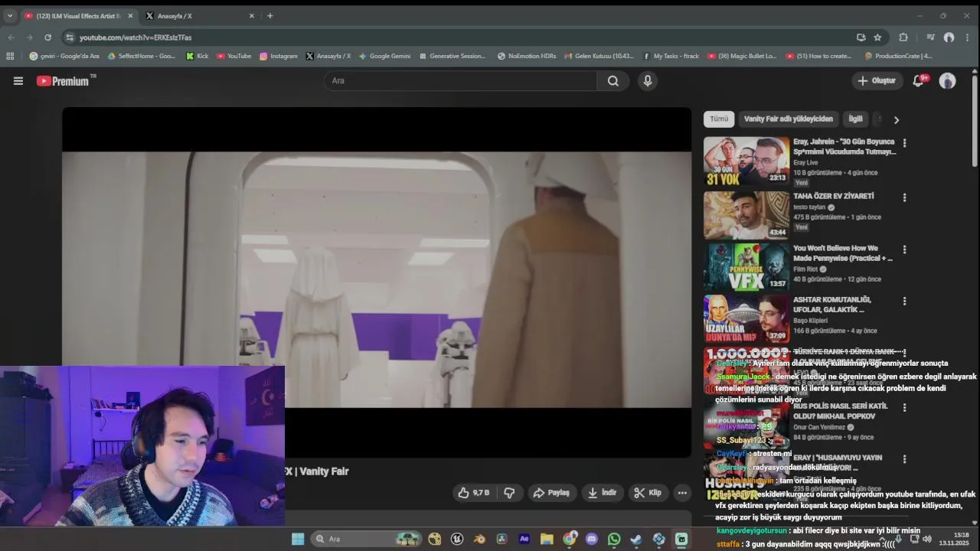The image size is (980, 551).
Task: Open the notifications bell
Action: (918, 80)
